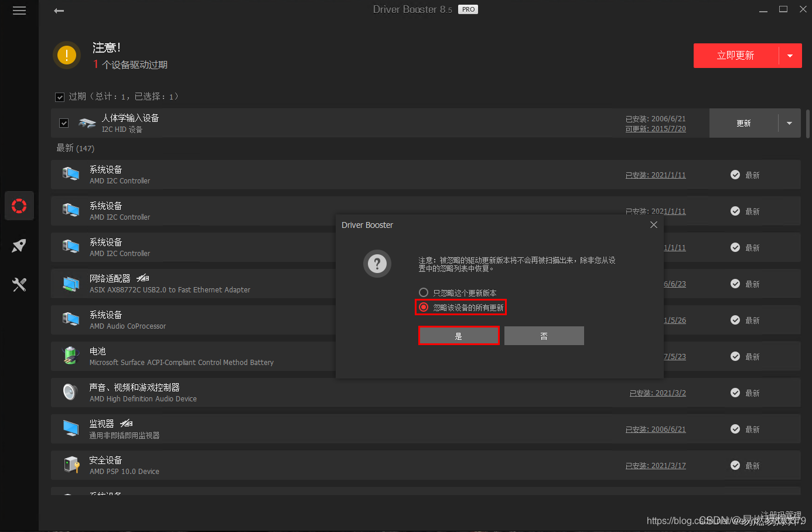Click the first AMD I2C Controller device icon

click(x=71, y=174)
